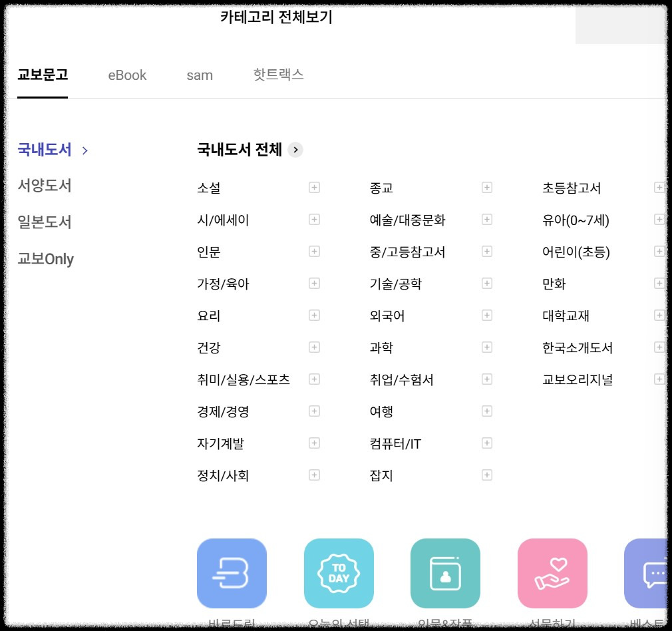Image resolution: width=672 pixels, height=631 pixels.
Task: Open the 만화 category link
Action: (x=554, y=284)
